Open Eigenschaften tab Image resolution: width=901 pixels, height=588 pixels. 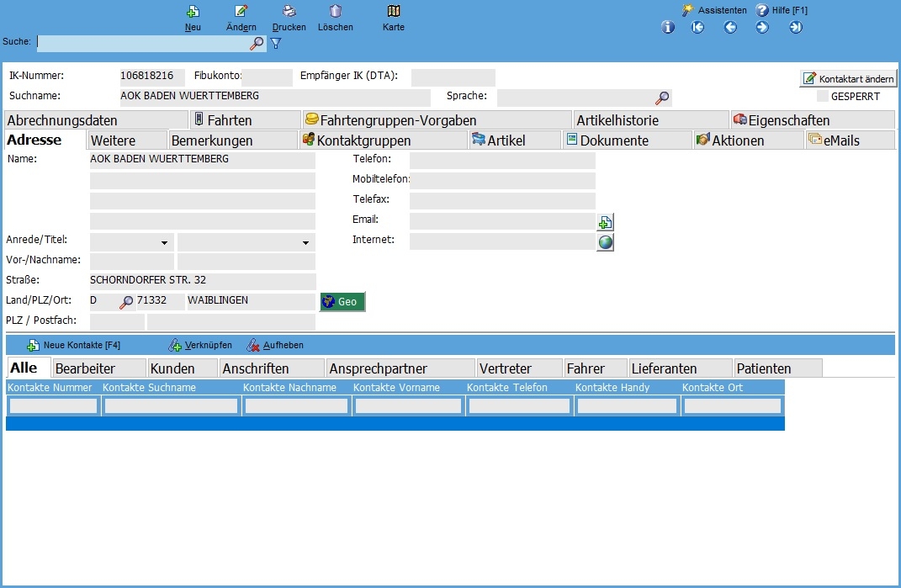click(x=813, y=120)
